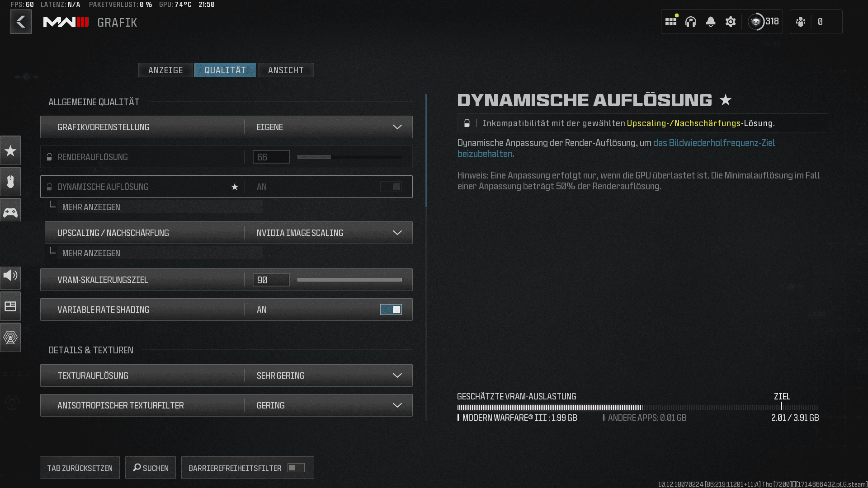Open the headset voice chat icon
This screenshot has height=488, width=868.
pyautogui.click(x=690, y=22)
